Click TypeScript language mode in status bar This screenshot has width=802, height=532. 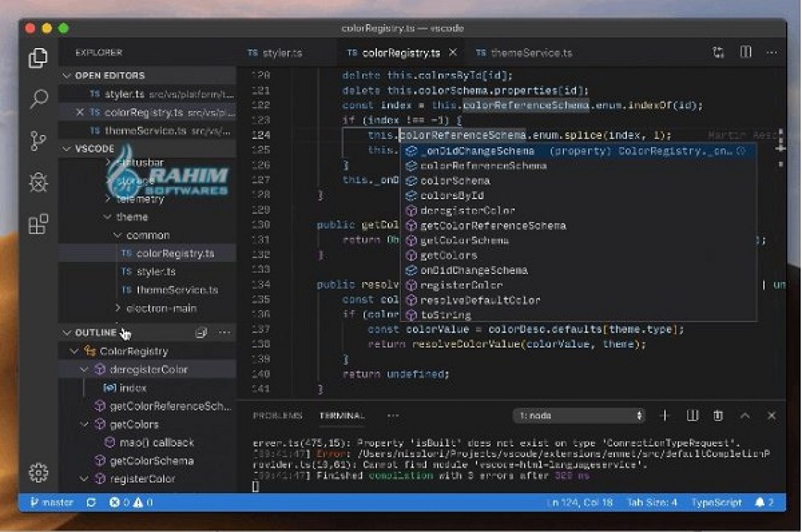[717, 502]
